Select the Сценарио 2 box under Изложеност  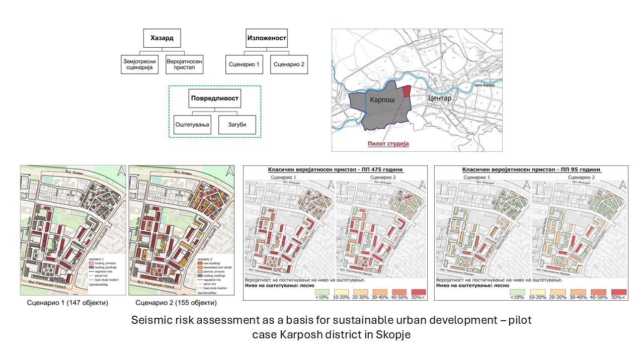click(289, 64)
